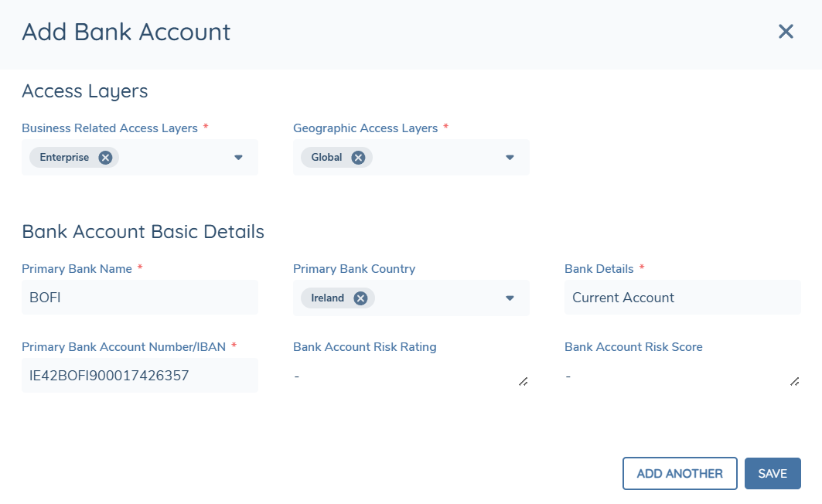Dismiss the Add Bank Account dialog with the X
Viewport: 822px width, 504px height.
(x=786, y=32)
